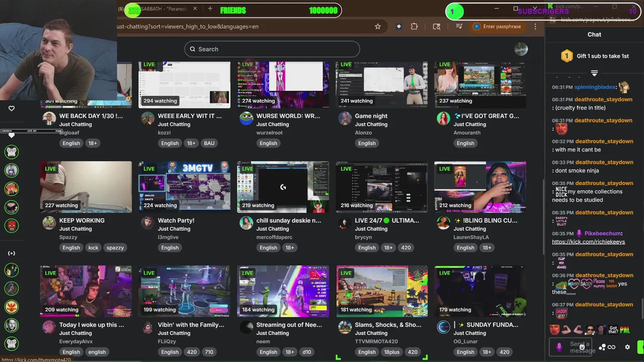The width and height of the screenshot is (644, 362).
Task: Open the user avatar menu near search
Action: tap(521, 49)
